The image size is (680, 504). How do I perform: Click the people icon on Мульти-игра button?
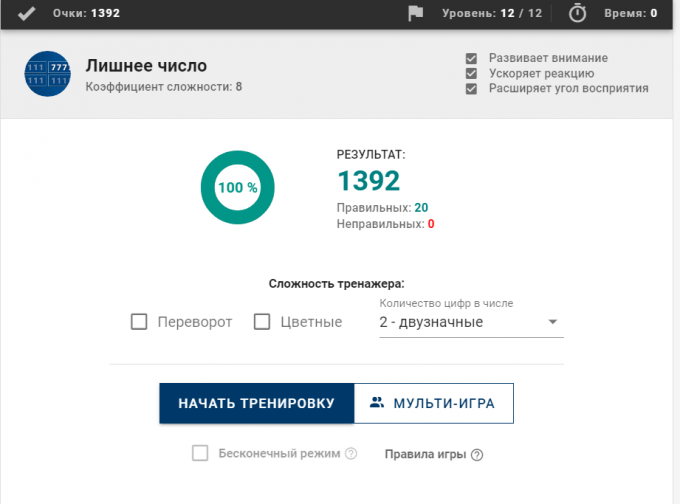[x=377, y=403]
